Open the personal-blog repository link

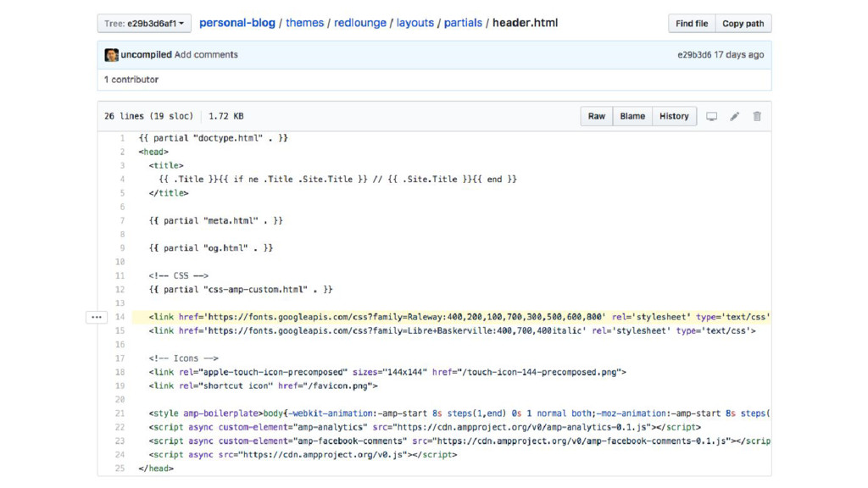point(237,23)
